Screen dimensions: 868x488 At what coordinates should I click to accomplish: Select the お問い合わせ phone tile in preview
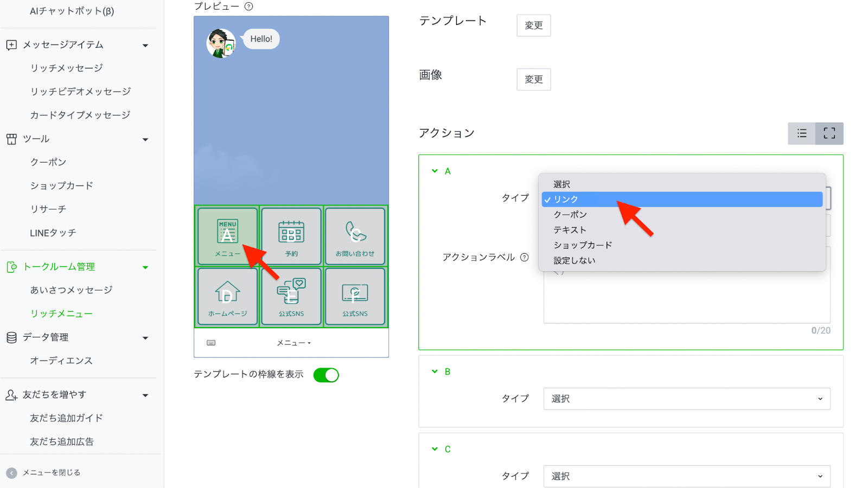355,236
